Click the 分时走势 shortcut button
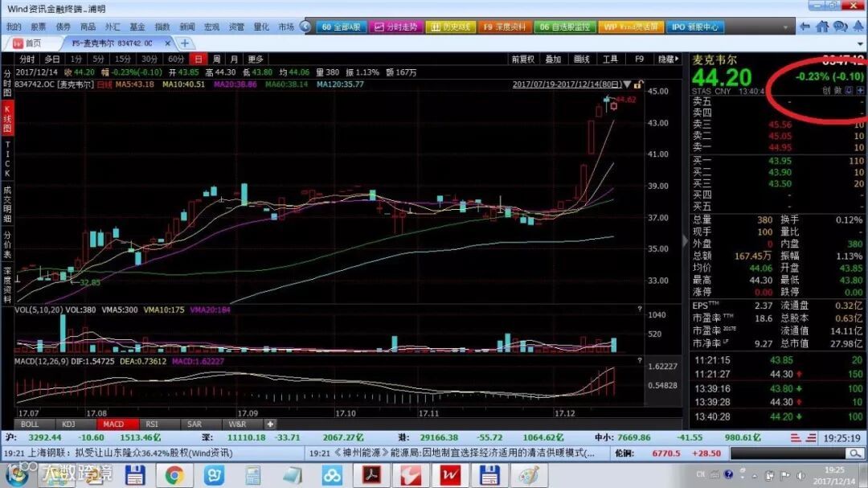 pyautogui.click(x=395, y=27)
